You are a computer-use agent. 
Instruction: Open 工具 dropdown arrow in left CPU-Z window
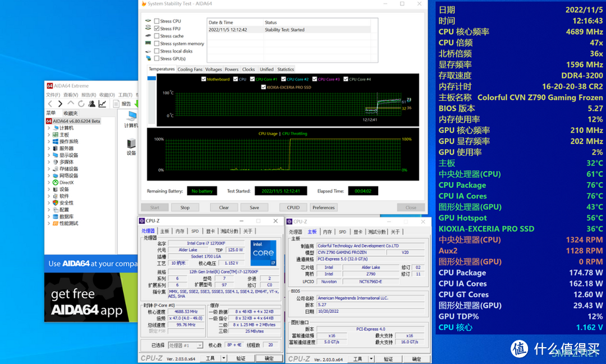(224, 358)
